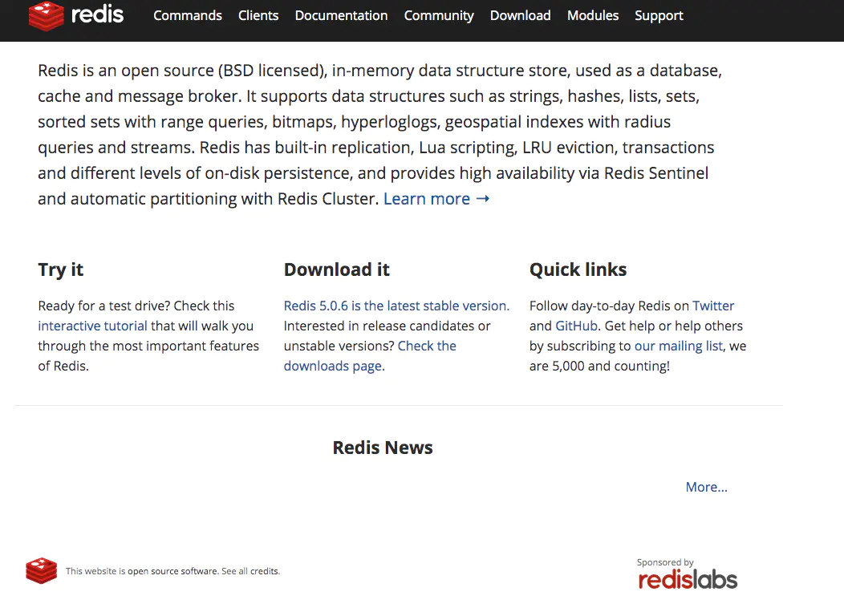Open the Support nav item

(659, 15)
